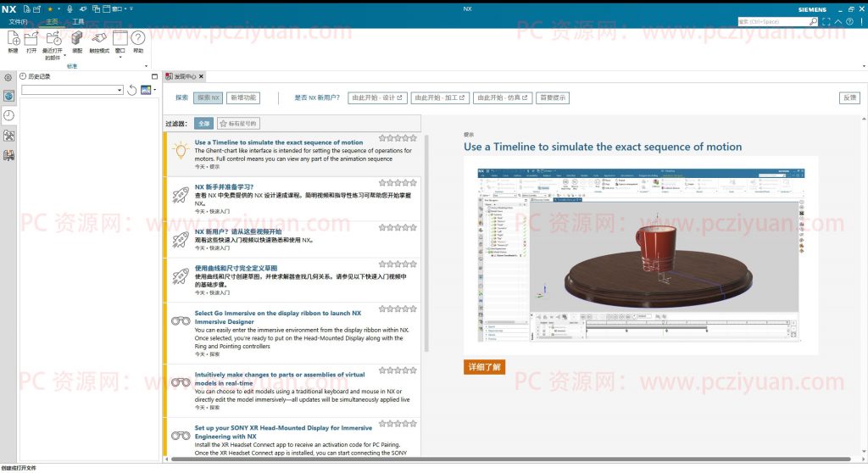Rate 'Set up your SONY XR' item with stars
868x473 pixels.
point(398,423)
